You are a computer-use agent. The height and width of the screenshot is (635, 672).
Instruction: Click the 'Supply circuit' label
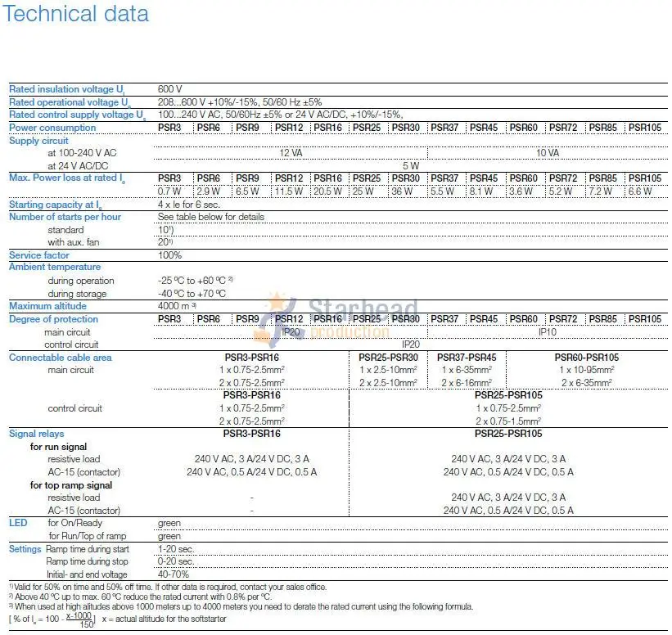click(x=38, y=141)
